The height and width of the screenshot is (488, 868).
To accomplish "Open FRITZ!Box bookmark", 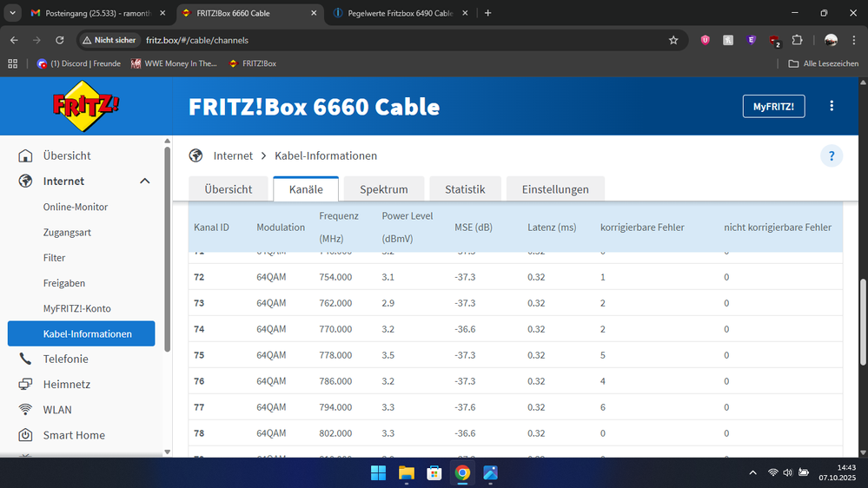I will point(253,63).
